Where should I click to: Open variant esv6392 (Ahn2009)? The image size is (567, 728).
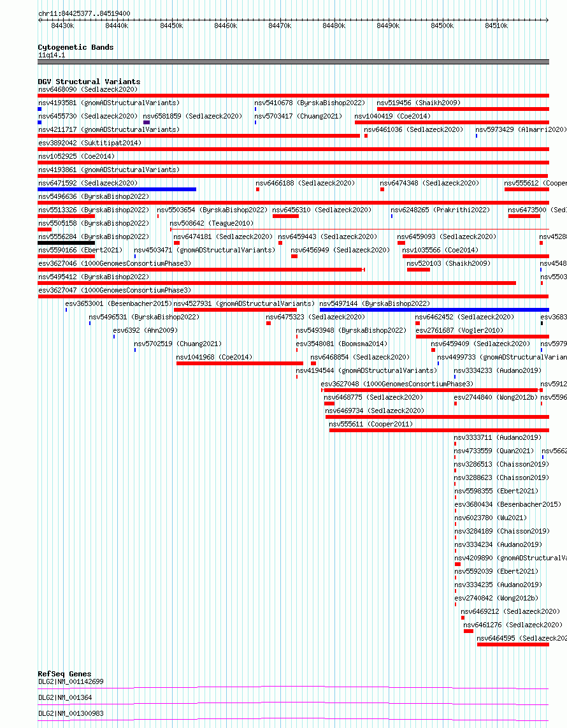point(145,331)
